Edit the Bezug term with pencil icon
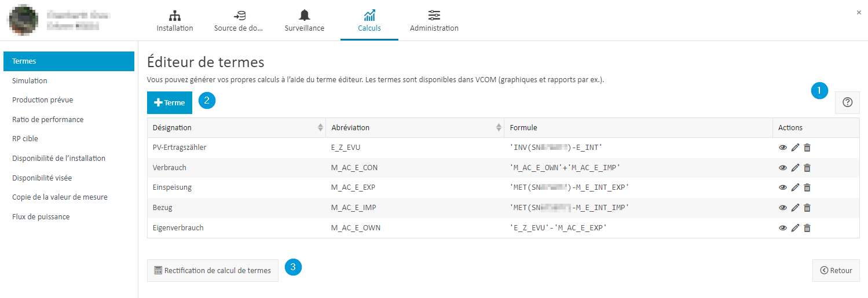Image resolution: width=868 pixels, height=298 pixels. (795, 208)
